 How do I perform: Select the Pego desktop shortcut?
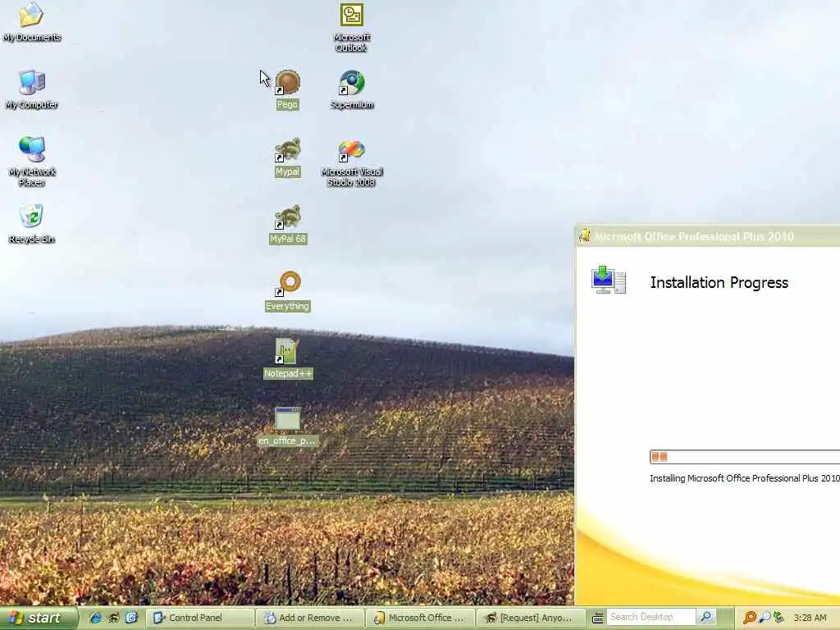287,89
